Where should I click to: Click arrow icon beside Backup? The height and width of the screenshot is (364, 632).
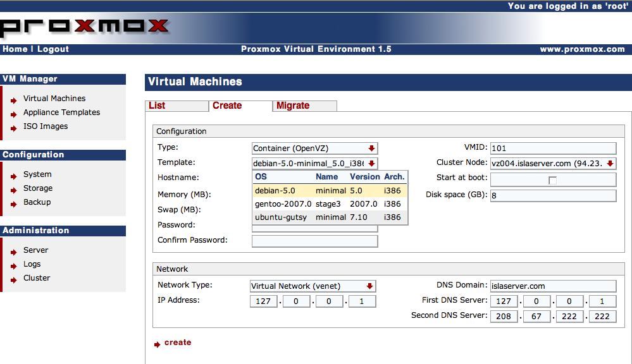(x=15, y=203)
